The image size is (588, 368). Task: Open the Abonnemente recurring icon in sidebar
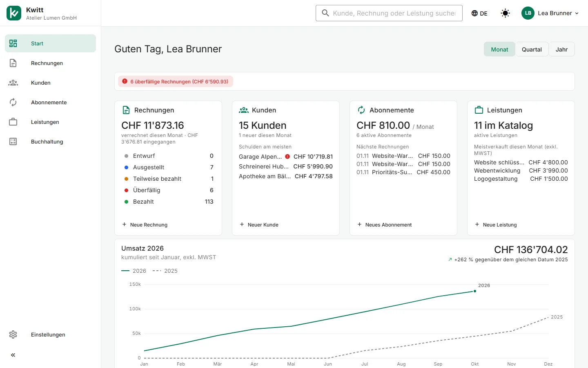click(x=13, y=102)
